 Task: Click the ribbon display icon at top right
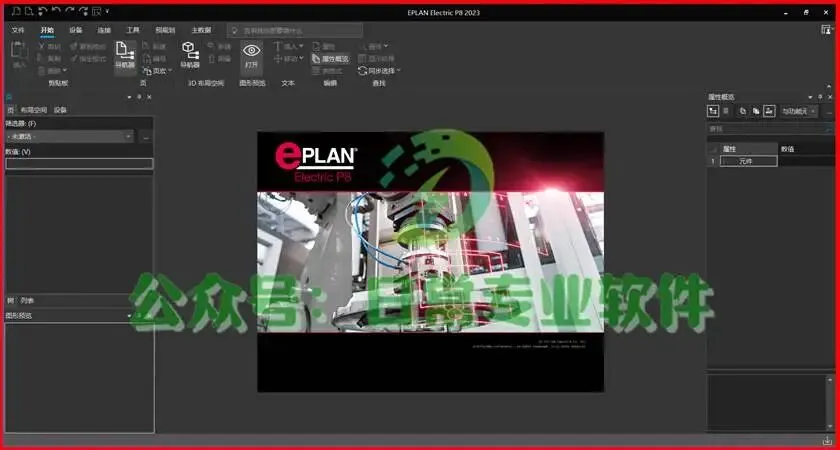(x=827, y=30)
